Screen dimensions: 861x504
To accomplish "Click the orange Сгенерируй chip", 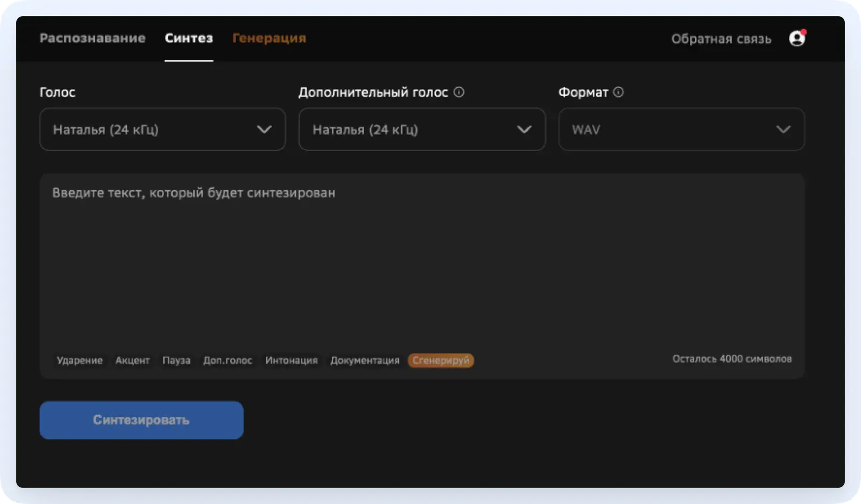I will tap(441, 360).
